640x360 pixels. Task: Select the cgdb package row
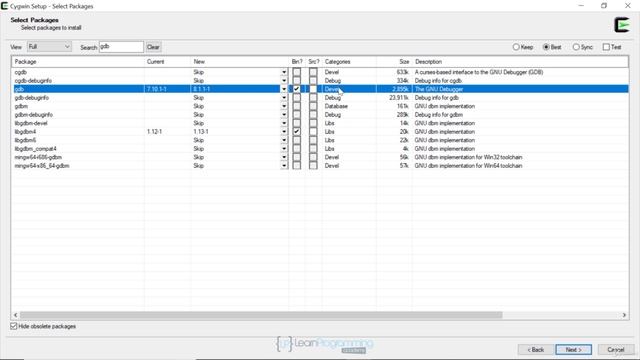tap(320, 72)
